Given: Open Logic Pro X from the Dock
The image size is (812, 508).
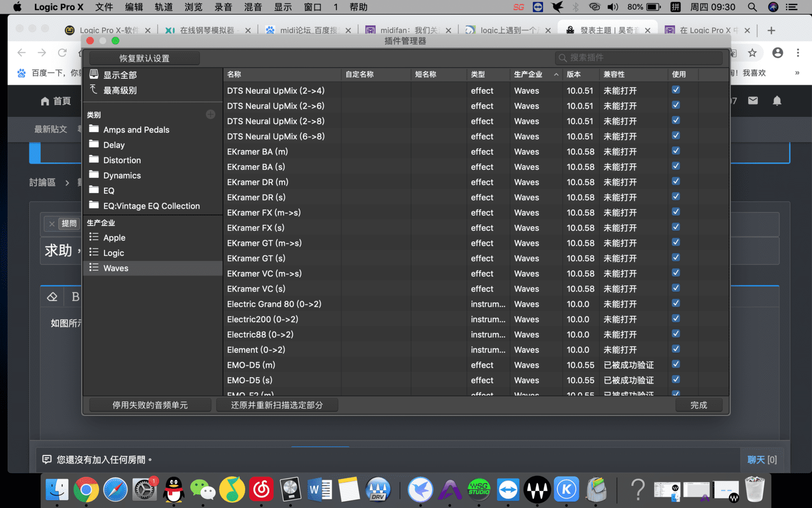Looking at the screenshot, I should point(290,490).
